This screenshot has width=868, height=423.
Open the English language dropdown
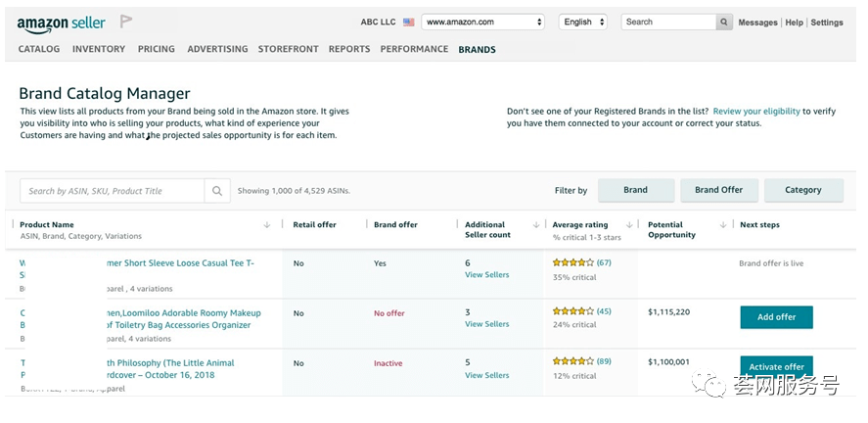click(x=583, y=23)
